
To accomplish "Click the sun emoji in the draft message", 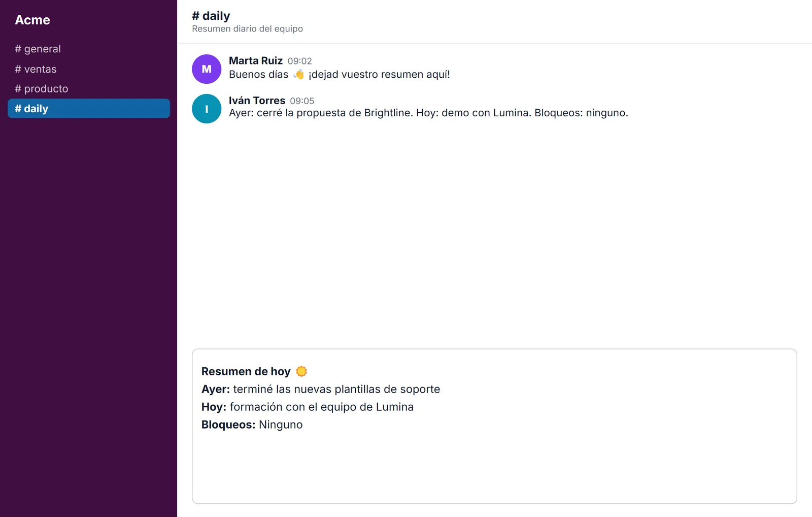I will (x=301, y=371).
